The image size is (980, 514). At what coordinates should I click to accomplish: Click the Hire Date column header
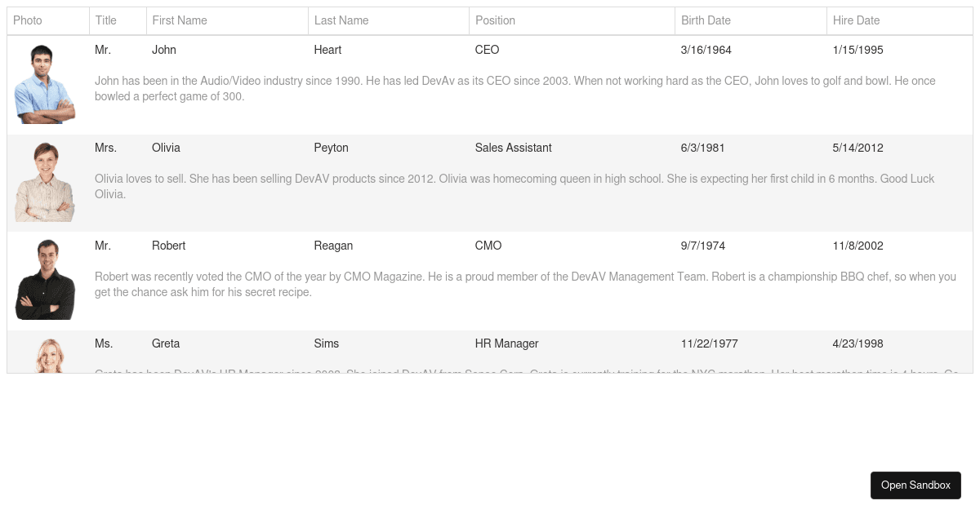[x=856, y=20]
